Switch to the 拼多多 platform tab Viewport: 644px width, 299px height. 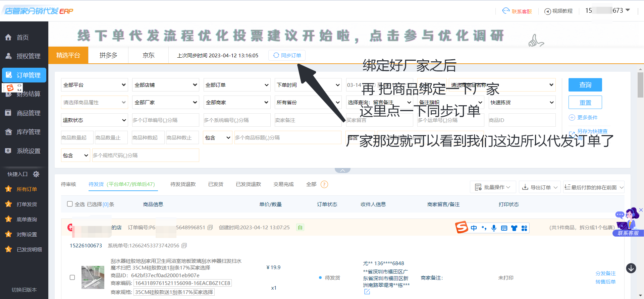click(x=108, y=55)
